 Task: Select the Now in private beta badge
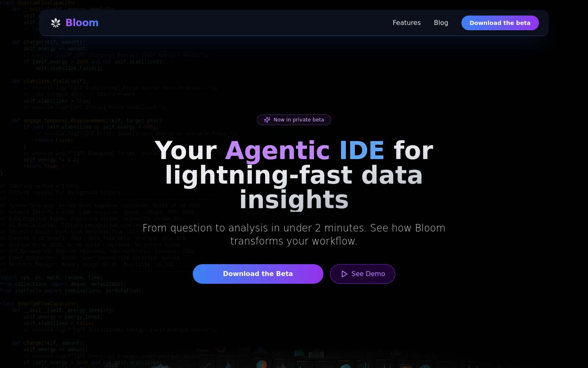pyautogui.click(x=294, y=120)
